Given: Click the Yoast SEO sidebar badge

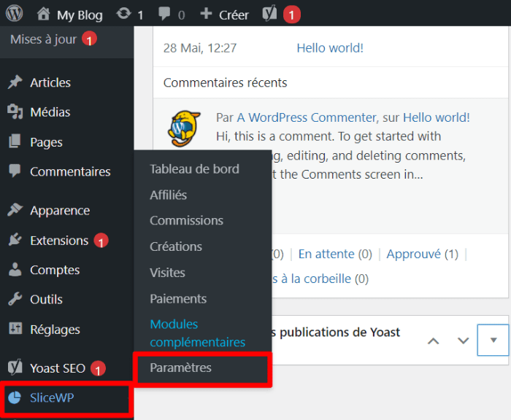Looking at the screenshot, I should (x=98, y=368).
